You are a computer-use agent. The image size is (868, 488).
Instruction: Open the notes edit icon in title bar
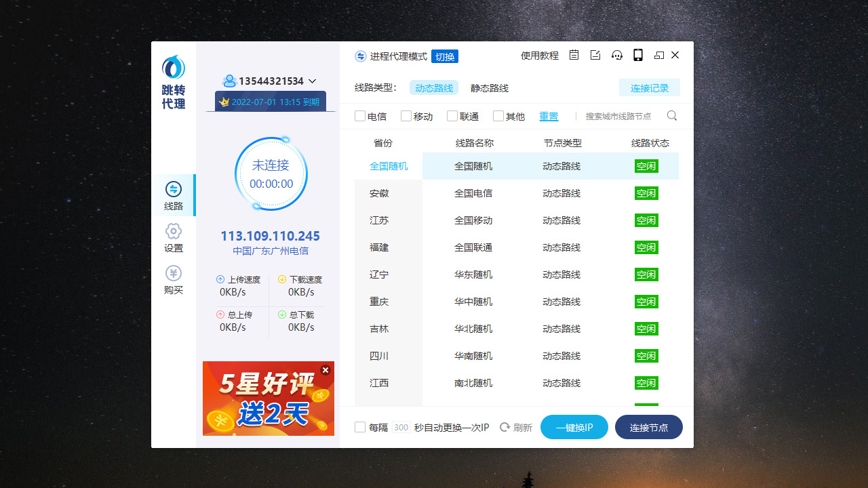point(595,56)
